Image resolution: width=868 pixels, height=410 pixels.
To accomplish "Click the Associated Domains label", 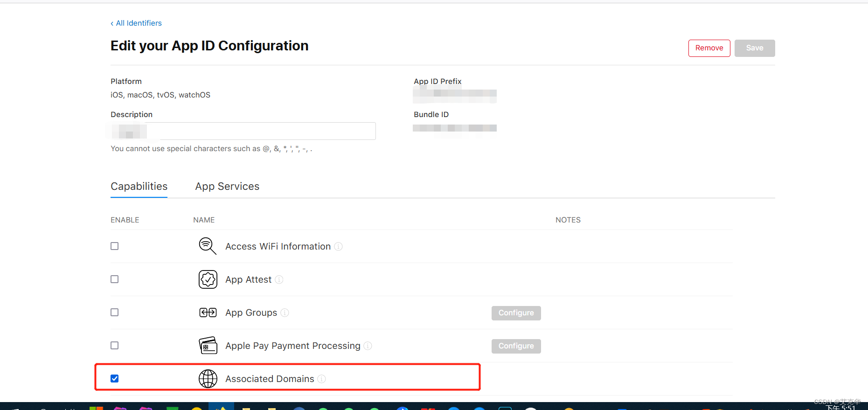I will pyautogui.click(x=270, y=379).
